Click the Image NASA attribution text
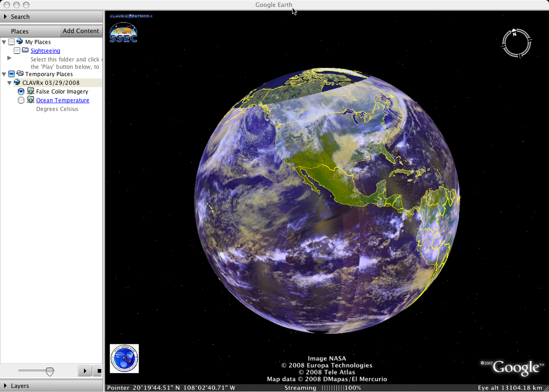The height and width of the screenshot is (392, 549). (x=327, y=358)
